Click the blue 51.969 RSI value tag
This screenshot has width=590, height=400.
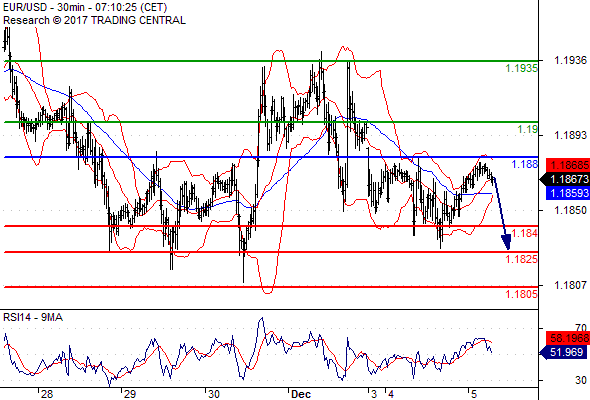click(565, 352)
